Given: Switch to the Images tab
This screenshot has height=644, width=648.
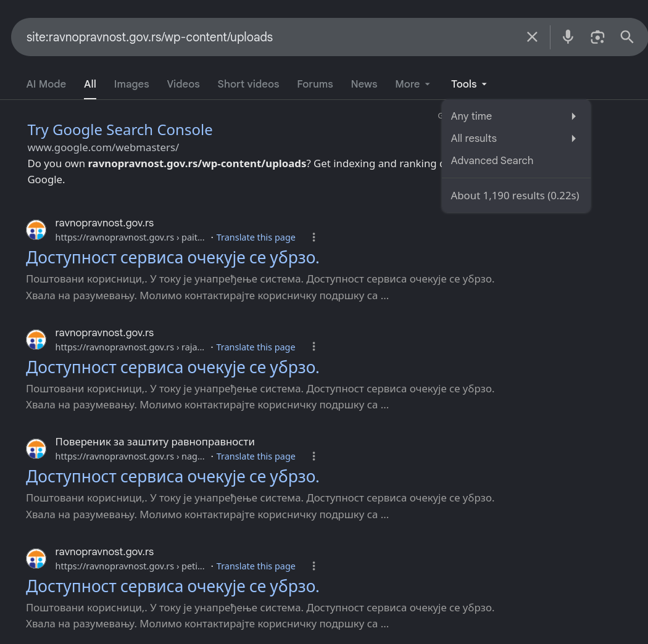Looking at the screenshot, I should pos(131,84).
